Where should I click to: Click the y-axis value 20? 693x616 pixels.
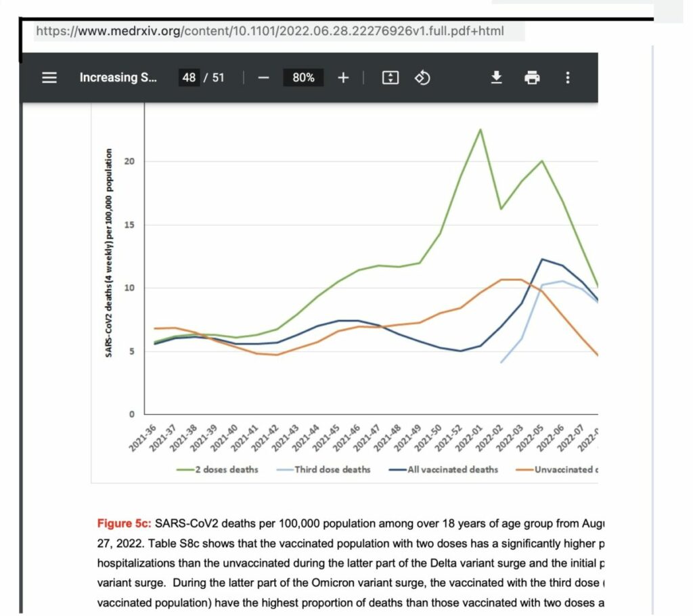pos(129,161)
